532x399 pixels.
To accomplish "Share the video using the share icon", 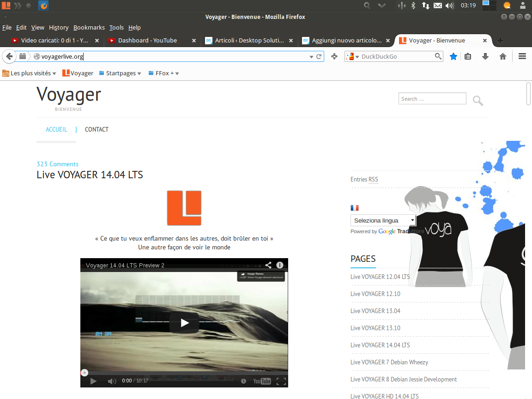I will [x=268, y=265].
